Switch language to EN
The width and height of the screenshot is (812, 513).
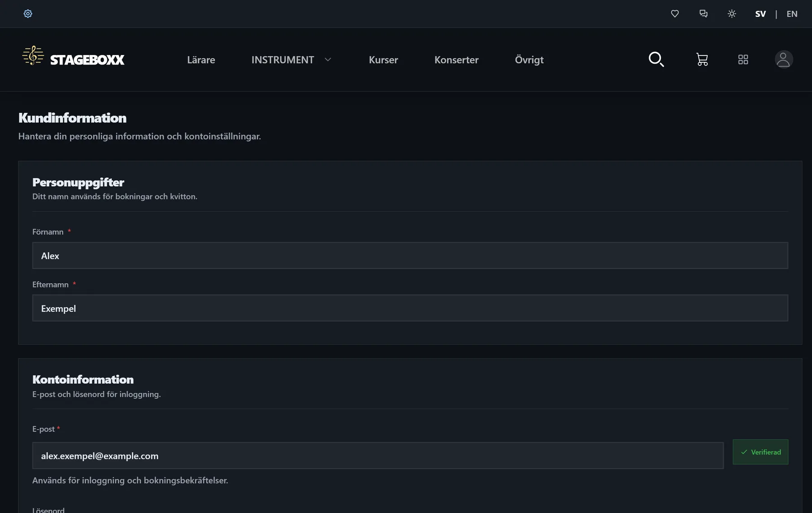(792, 14)
